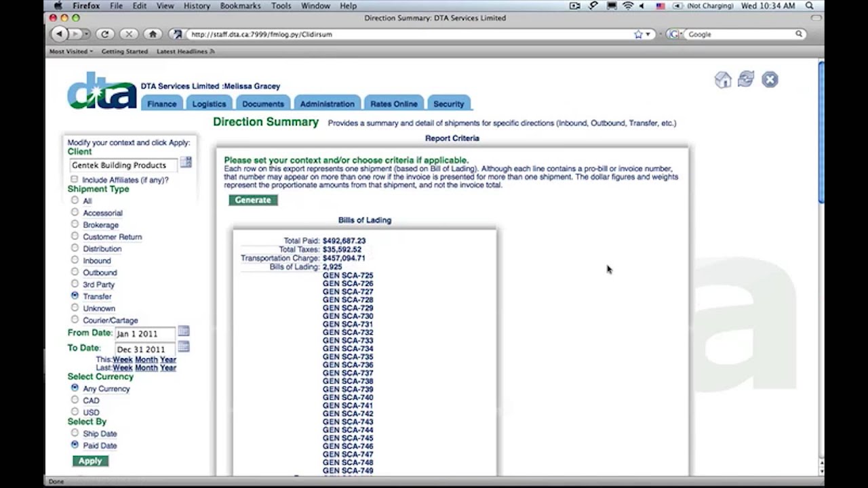Reload page with browser reload button
This screenshot has width=868, height=488.
104,34
